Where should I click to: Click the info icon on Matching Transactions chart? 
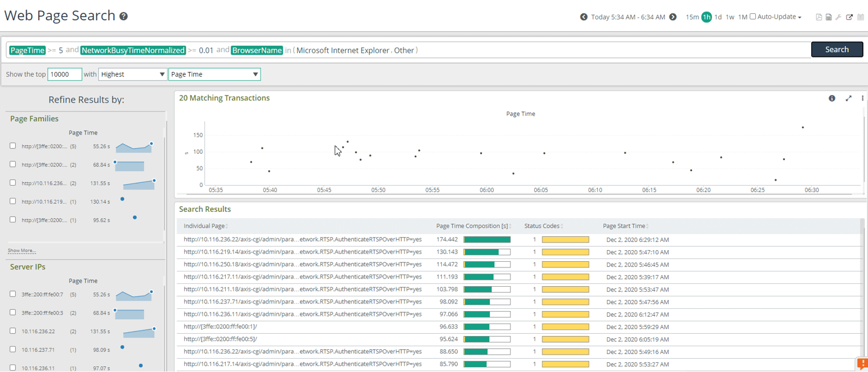point(832,98)
